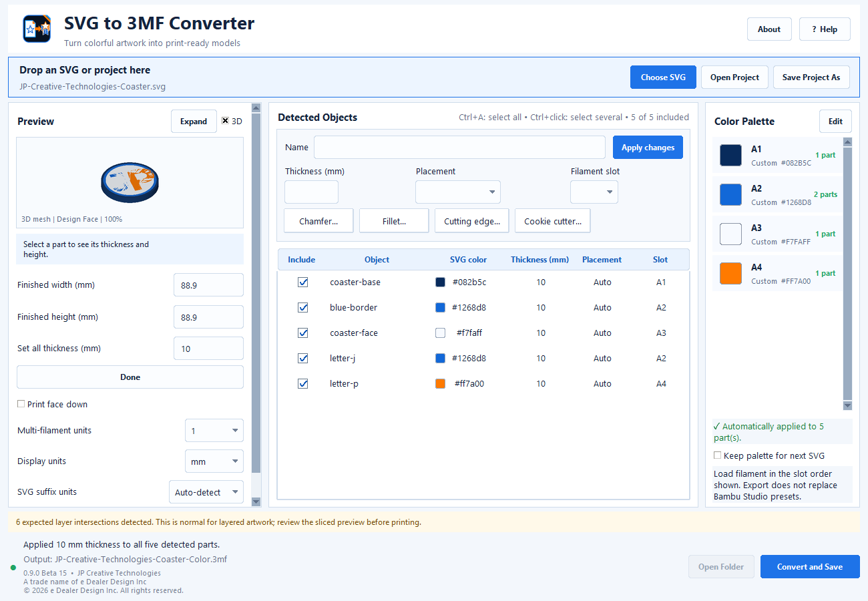Edit the Color Palette

coord(835,122)
